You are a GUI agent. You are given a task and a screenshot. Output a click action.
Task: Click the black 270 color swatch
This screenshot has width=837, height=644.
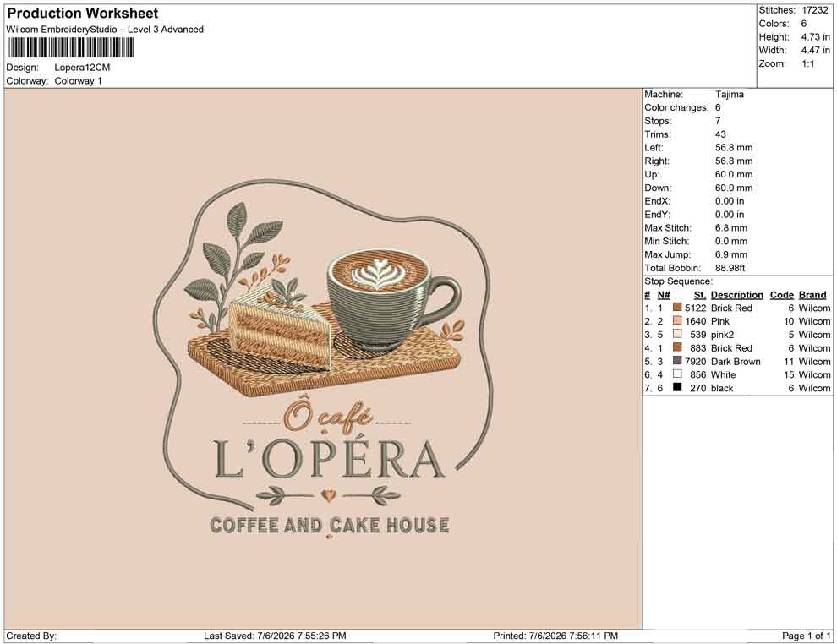[677, 387]
